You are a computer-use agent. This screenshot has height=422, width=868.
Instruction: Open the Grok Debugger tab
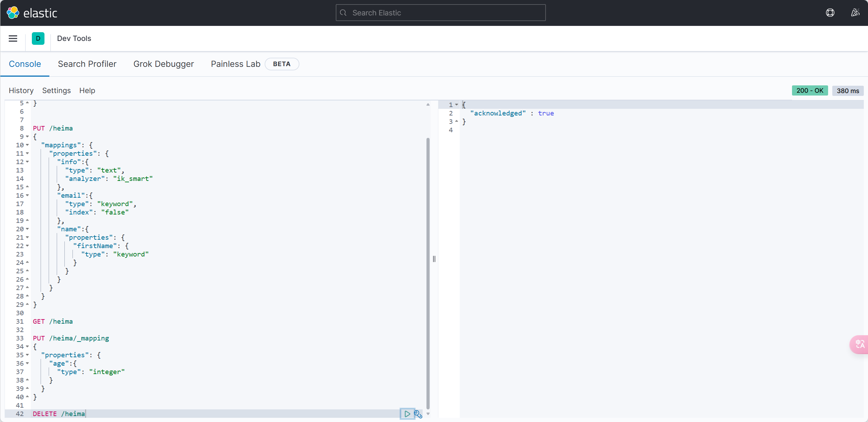pos(164,64)
